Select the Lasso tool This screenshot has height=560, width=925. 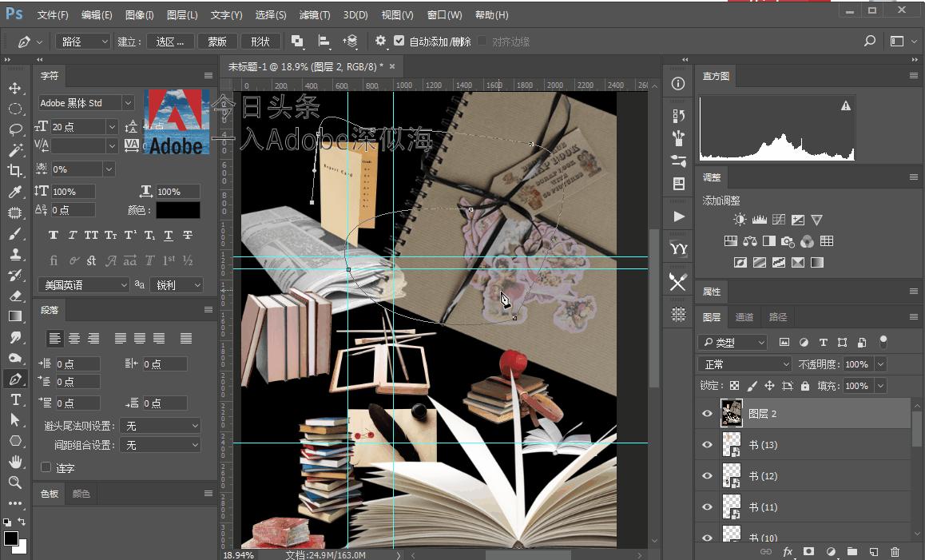coord(15,129)
